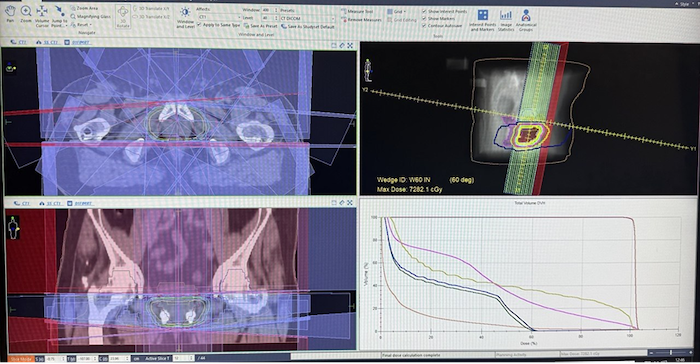Viewport: 700px width, 364px height.
Task: Activate the Window and Level tool
Action: 185,18
